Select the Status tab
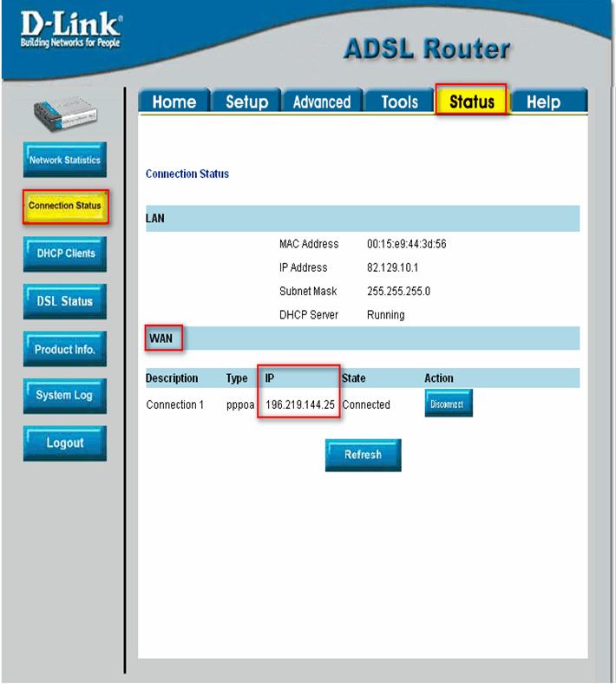 pyautogui.click(x=472, y=101)
